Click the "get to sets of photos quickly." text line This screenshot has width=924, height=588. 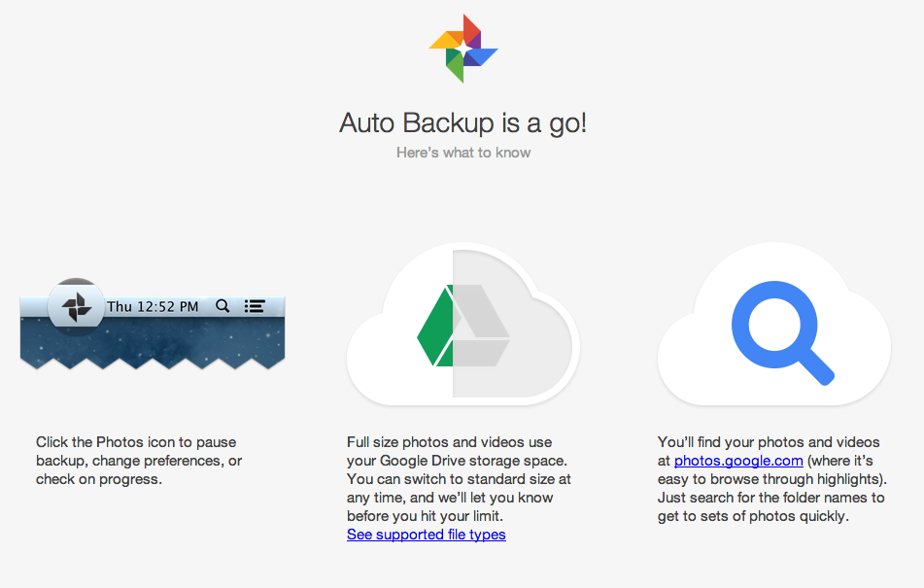coord(753,516)
